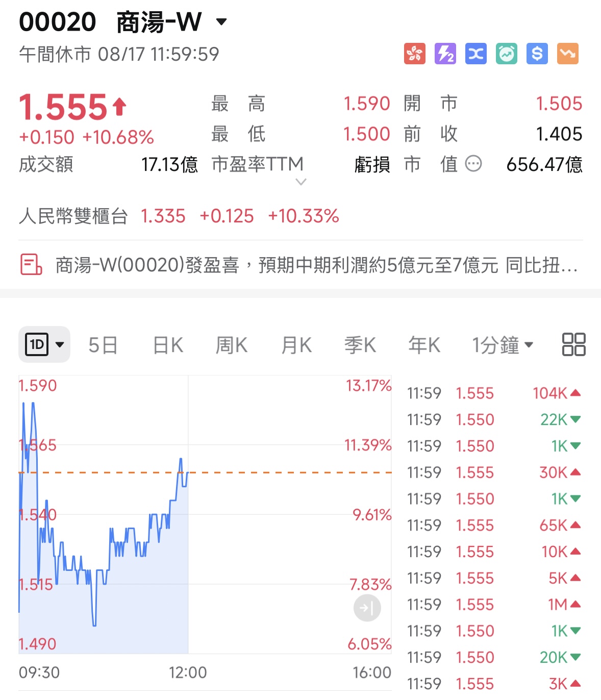Tap the red Hong Kong market icon
This screenshot has height=700, width=601.
pyautogui.click(x=415, y=54)
